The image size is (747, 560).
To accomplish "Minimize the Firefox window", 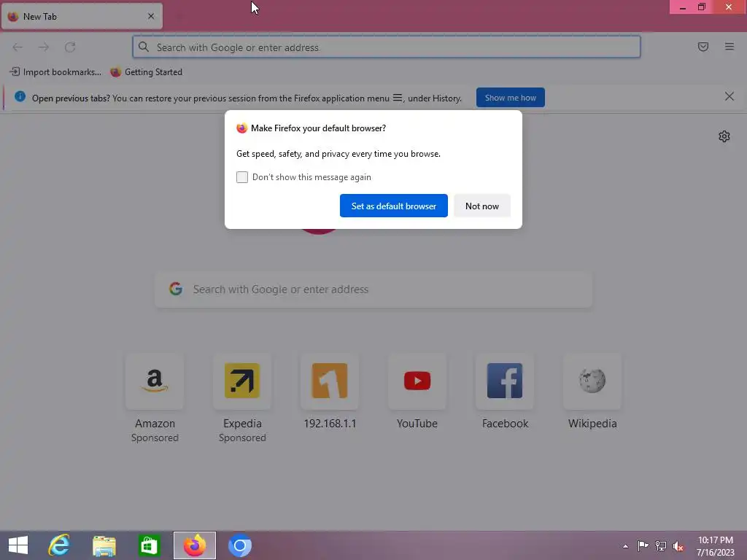I will [x=682, y=7].
